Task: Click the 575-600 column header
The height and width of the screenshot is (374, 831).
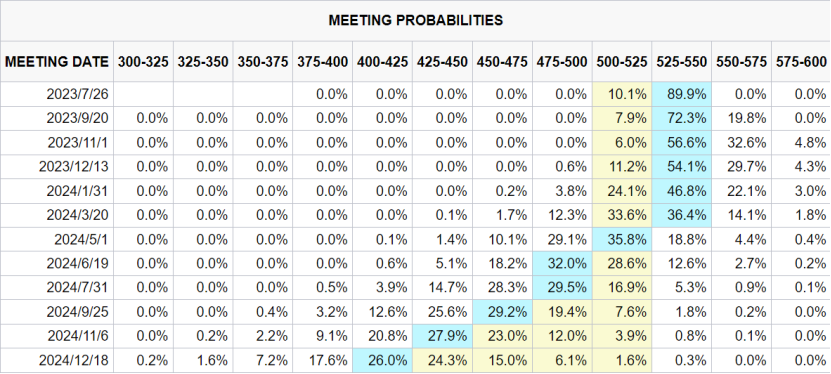Action: tap(801, 62)
